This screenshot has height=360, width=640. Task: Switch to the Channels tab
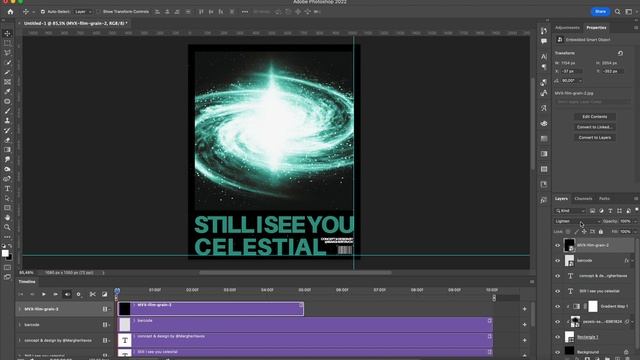583,199
